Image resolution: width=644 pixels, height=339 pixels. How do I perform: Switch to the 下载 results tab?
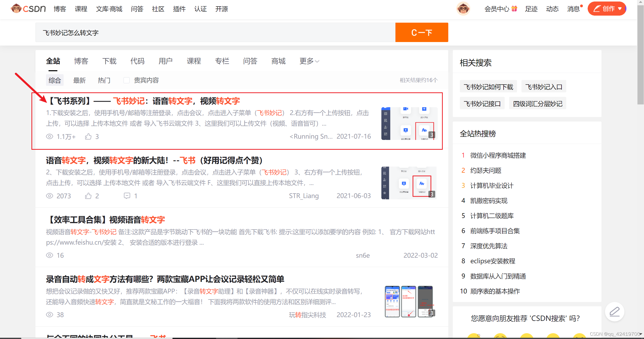point(109,61)
